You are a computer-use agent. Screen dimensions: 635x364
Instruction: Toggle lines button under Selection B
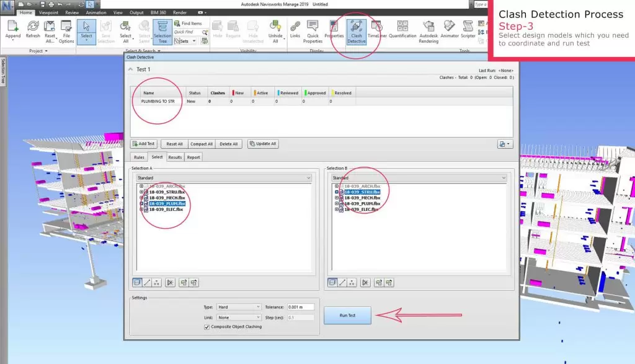point(343,282)
